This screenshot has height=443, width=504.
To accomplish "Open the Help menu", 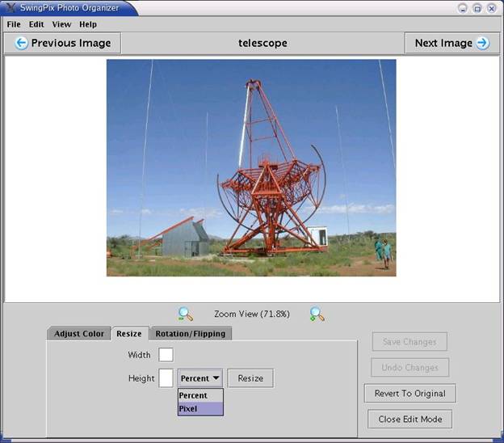I will point(88,24).
